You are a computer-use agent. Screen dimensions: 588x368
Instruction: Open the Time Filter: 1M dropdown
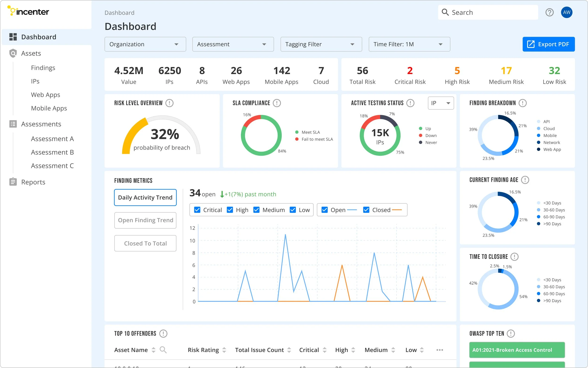[x=409, y=44]
